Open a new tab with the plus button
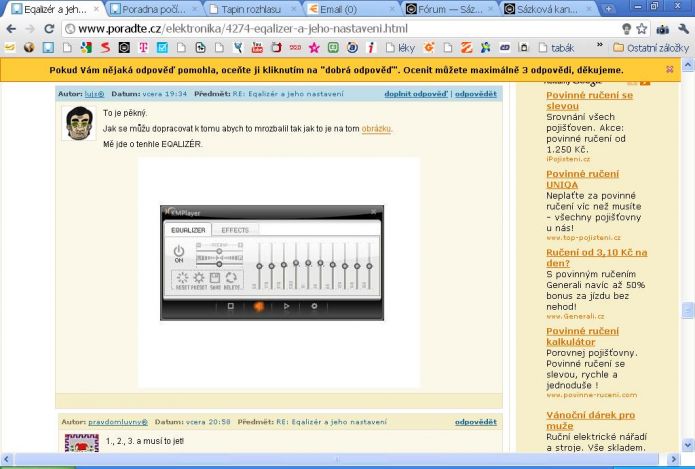The image size is (695, 469). pyautogui.click(x=609, y=8)
